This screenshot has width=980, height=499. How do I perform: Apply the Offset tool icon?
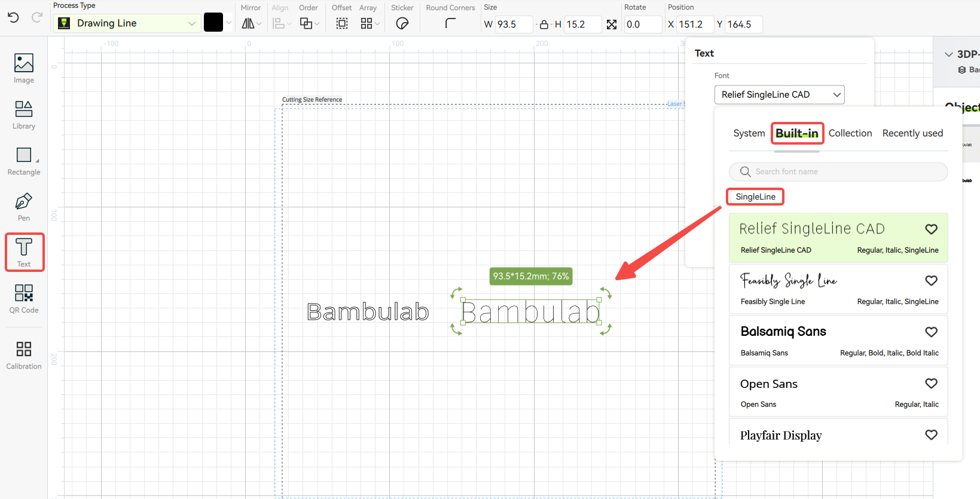point(342,23)
